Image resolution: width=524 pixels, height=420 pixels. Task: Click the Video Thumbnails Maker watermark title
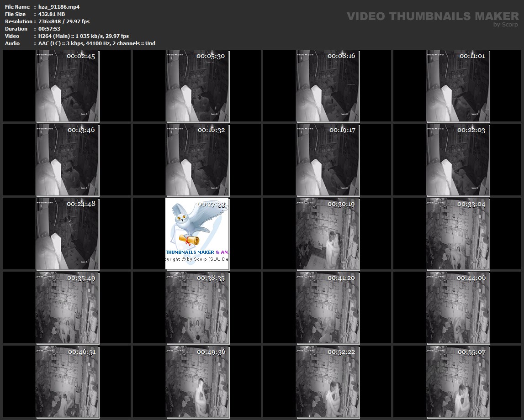click(x=432, y=16)
